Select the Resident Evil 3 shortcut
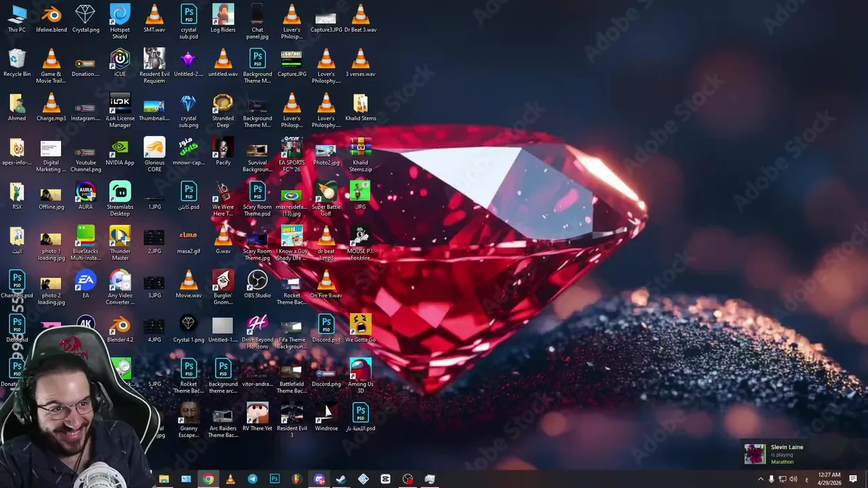Screen dimensions: 868x488 292,420
